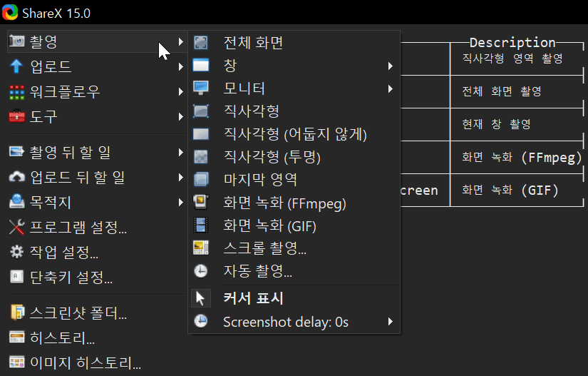Open 자동 촬영... menu entry

tap(294, 270)
